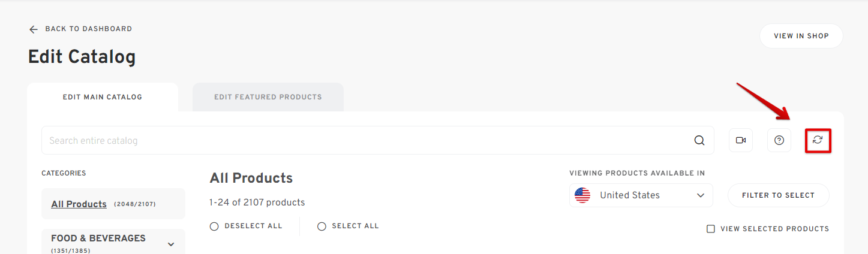Enable the View Selected Products checkbox
This screenshot has width=868, height=254.
coord(711,229)
